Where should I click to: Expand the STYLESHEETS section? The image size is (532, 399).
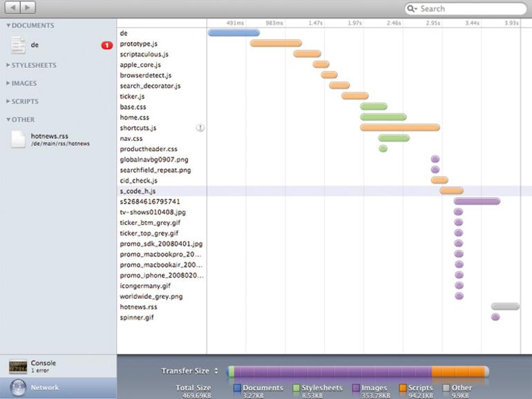pyautogui.click(x=9, y=66)
